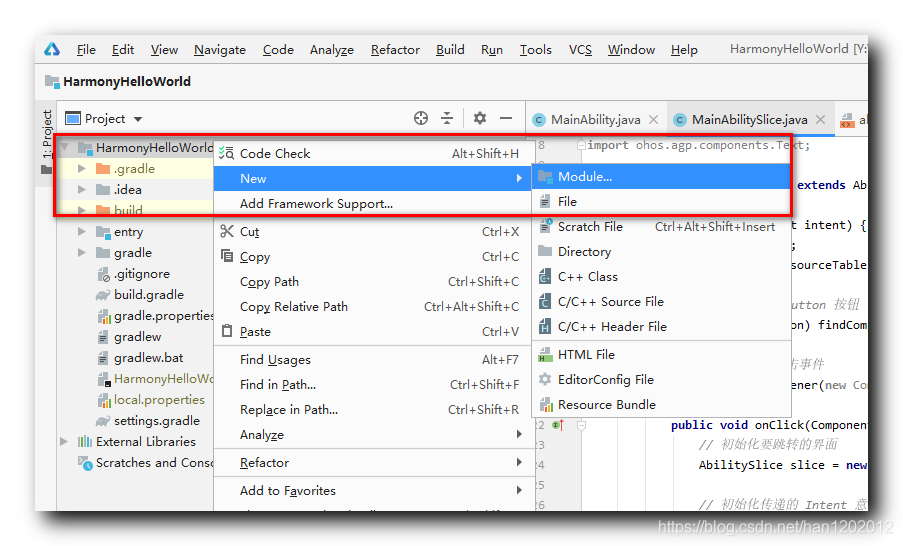Click the collapse all icon in Project panel
Image resolution: width=903 pixels, height=546 pixels.
[x=447, y=118]
